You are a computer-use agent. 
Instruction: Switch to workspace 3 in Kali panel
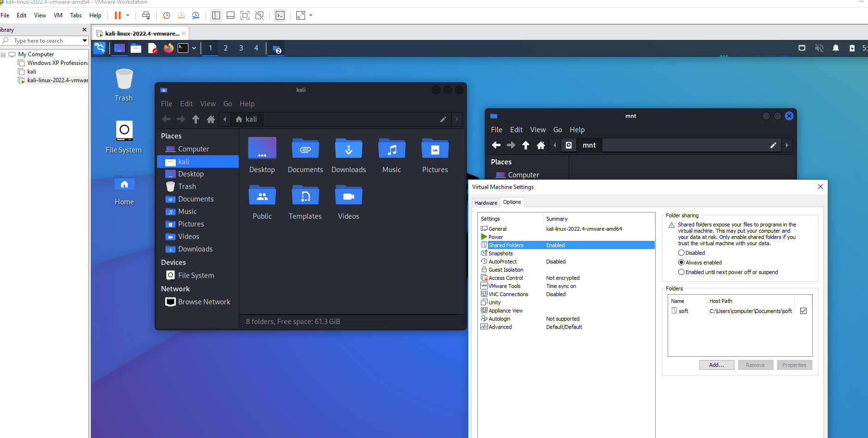tap(241, 48)
